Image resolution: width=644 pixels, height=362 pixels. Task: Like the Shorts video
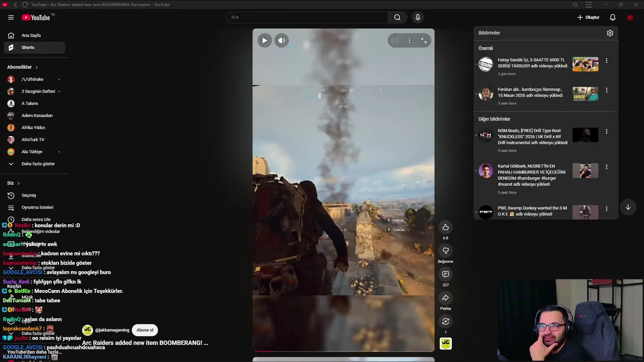coord(445,227)
